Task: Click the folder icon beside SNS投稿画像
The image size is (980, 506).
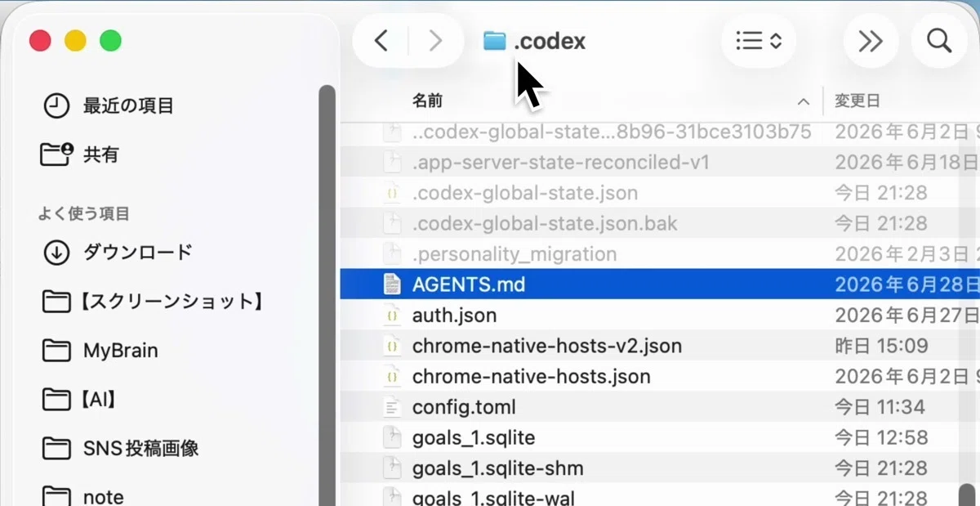Action: 56,448
